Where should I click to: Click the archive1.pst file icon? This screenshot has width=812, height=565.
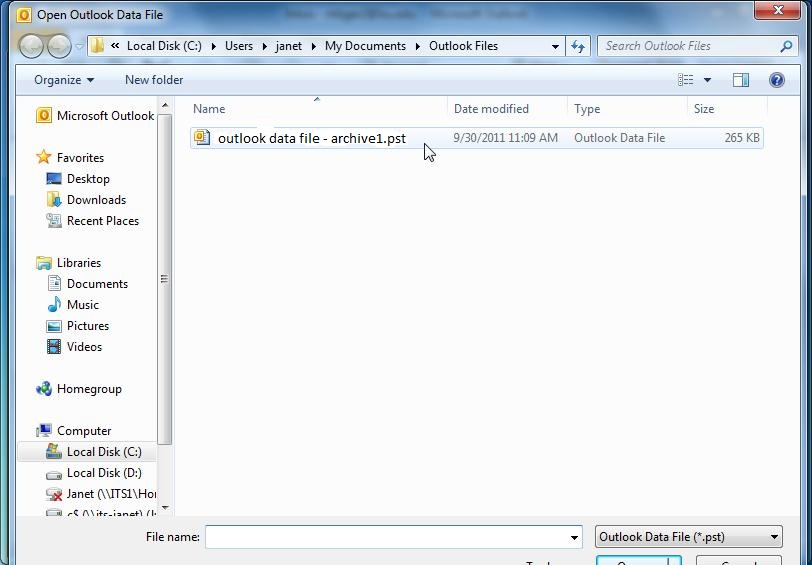[x=202, y=138]
